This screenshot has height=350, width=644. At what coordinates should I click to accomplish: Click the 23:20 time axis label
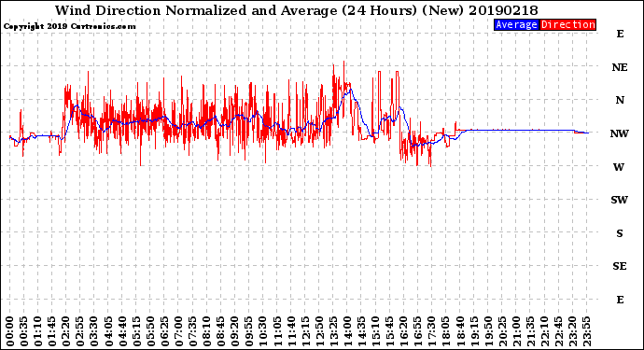[572, 331]
